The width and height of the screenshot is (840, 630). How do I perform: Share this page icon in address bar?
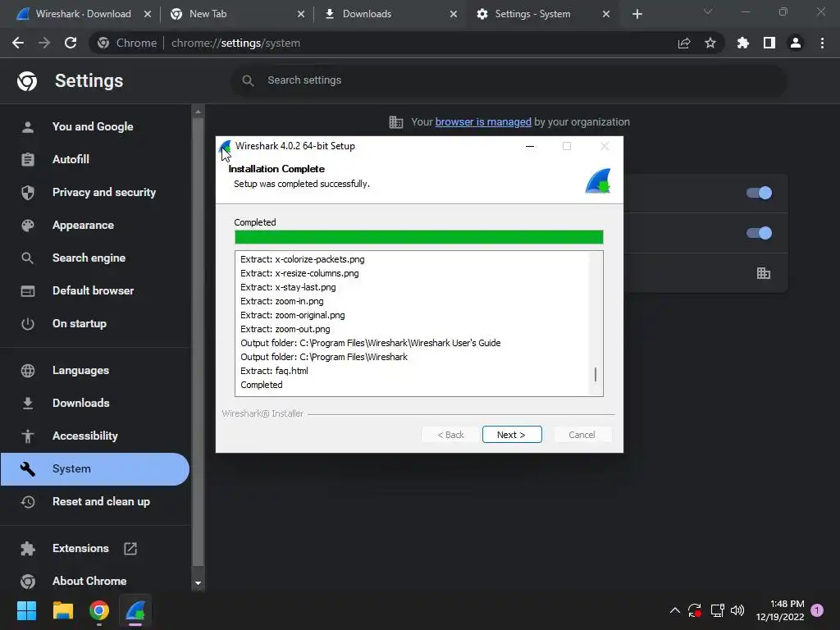click(684, 43)
